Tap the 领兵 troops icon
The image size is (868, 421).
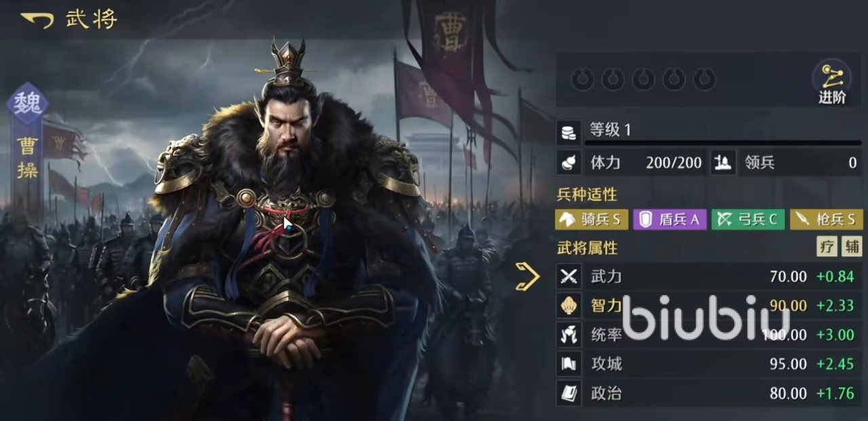tap(723, 163)
